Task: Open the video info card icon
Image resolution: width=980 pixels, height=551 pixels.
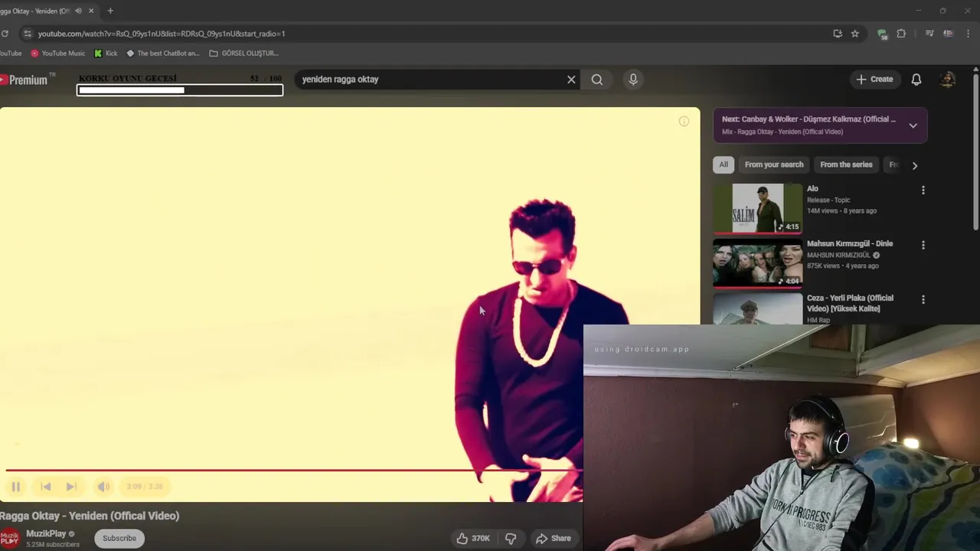Action: pyautogui.click(x=684, y=121)
